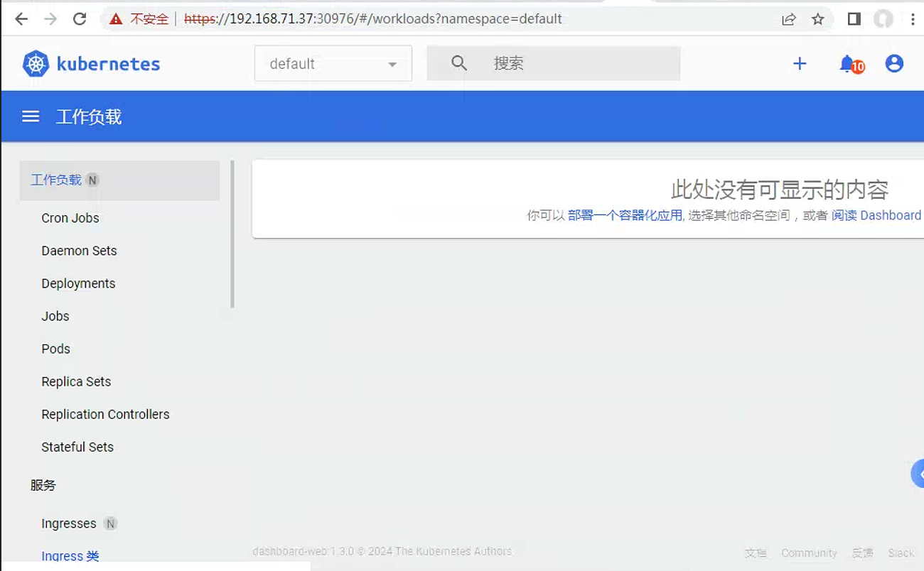Click the 工作负载 page title
Screen dimensions: 924x571
(x=89, y=116)
